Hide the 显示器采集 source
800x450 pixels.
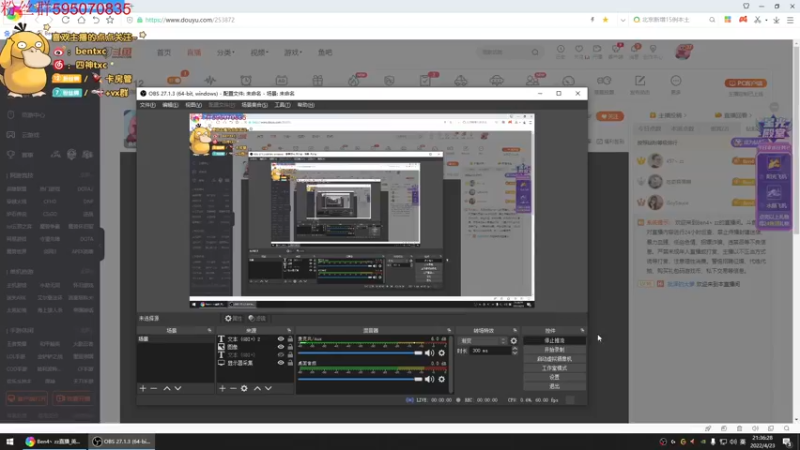coord(281,363)
